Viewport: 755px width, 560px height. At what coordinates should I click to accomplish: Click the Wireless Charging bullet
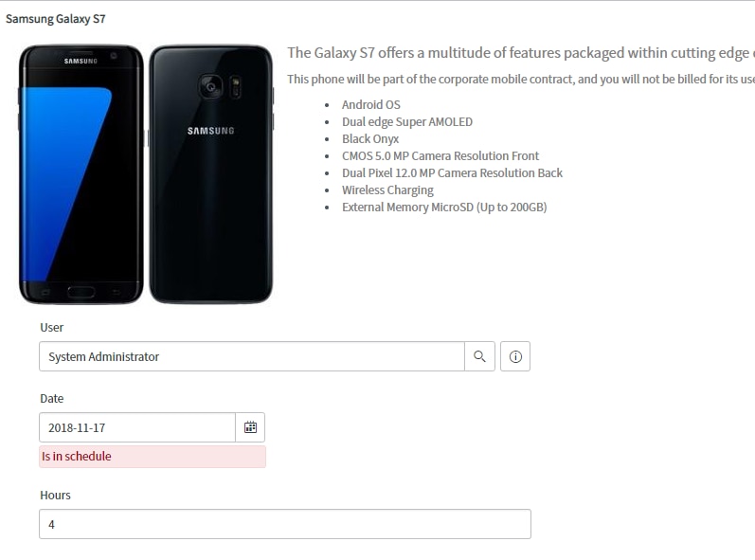tap(387, 190)
